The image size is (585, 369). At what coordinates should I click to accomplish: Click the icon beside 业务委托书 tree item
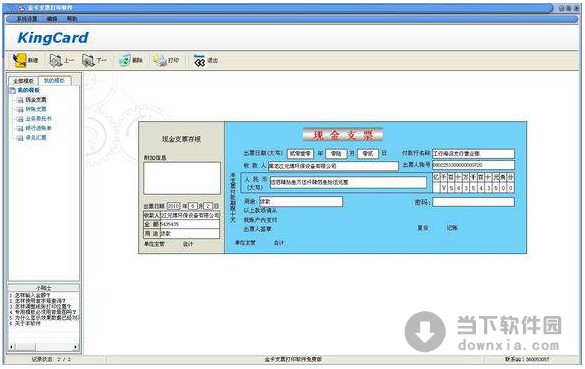20,119
